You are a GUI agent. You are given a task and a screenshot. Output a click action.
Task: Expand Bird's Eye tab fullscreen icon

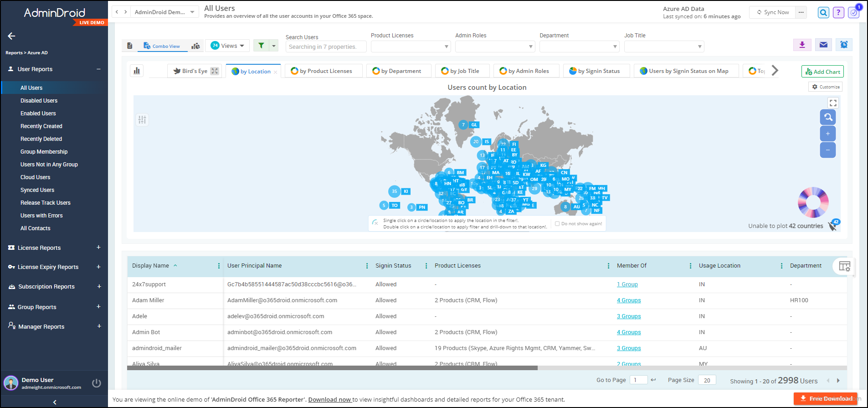215,71
